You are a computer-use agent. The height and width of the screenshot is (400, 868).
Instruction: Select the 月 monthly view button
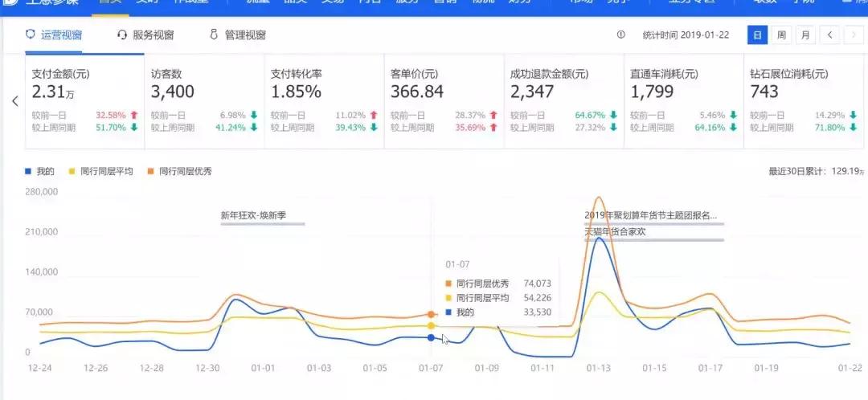(805, 35)
